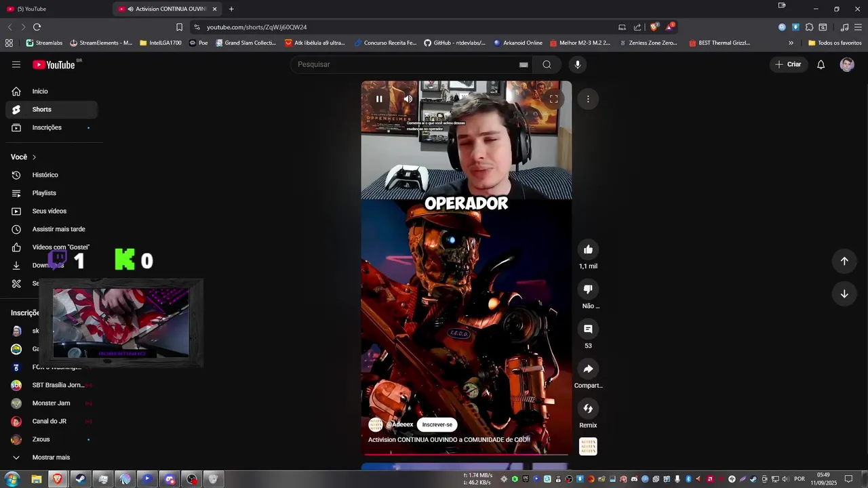This screenshot has height=488, width=868.
Task: Collapse the sidebar with the hamburger menu
Action: click(16, 64)
